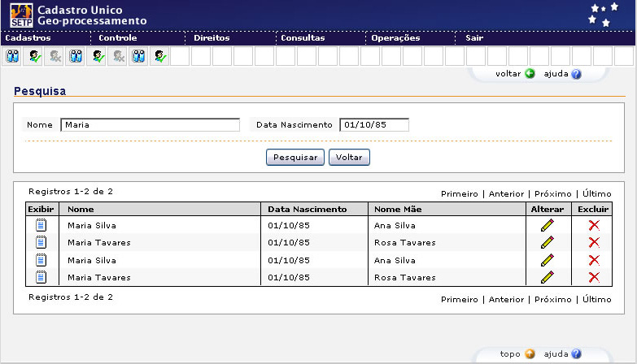Viewport: 637px width, 364px height.
Task: Edit the first Maria Tavares record with the pencil icon
Action: 547,242
